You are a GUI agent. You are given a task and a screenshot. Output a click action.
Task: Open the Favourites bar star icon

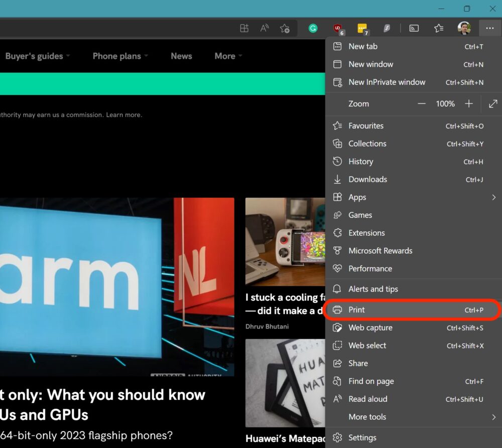(439, 28)
